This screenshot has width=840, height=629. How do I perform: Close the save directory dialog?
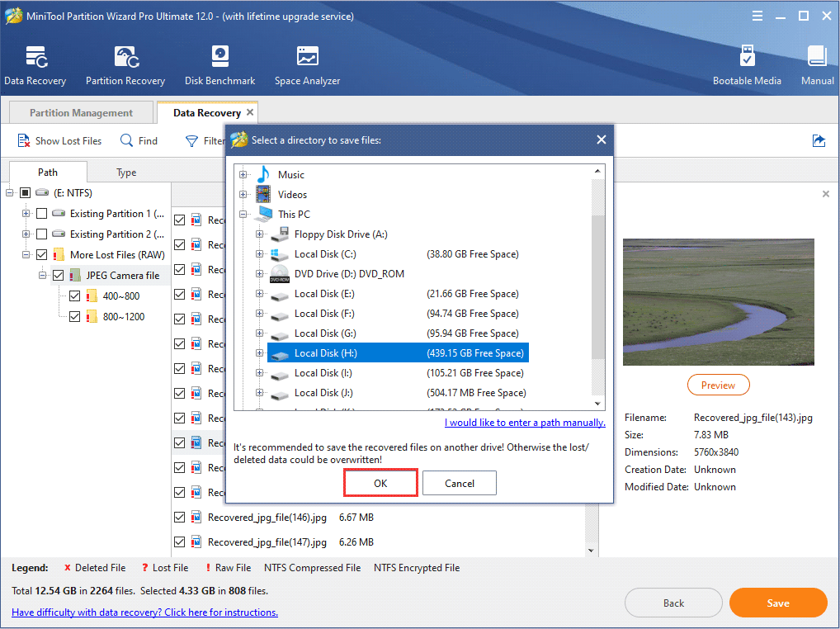tap(601, 140)
